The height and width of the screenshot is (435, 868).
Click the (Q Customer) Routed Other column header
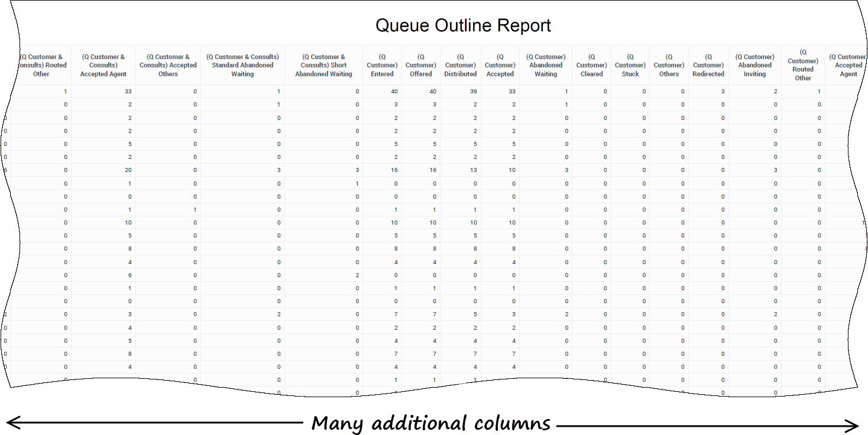click(803, 65)
